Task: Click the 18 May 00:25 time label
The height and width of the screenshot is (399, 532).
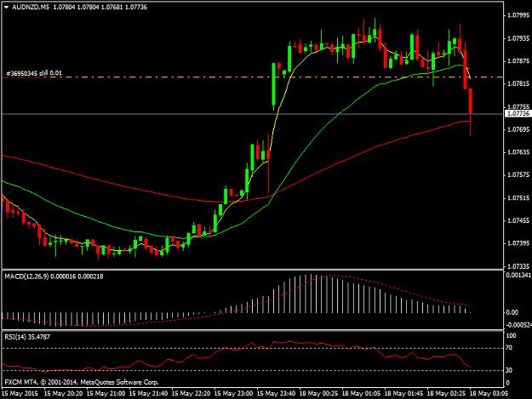Action: coord(318,394)
